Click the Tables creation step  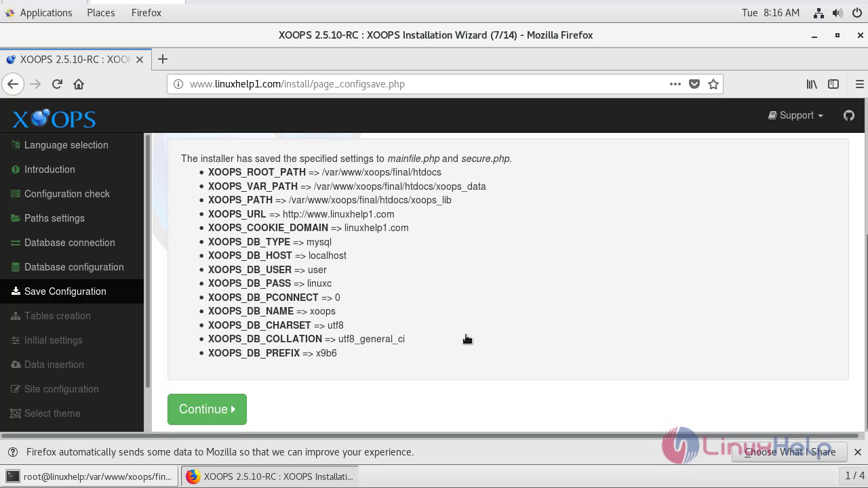(57, 316)
